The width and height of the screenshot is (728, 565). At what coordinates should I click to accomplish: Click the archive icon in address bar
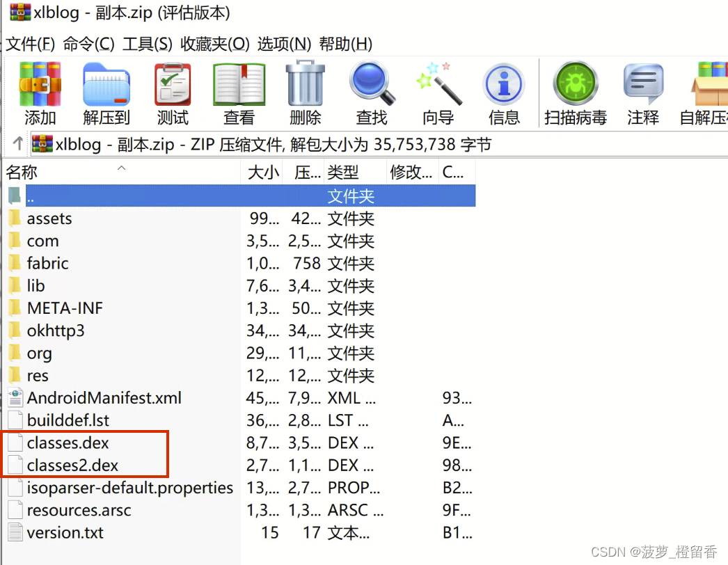point(42,144)
